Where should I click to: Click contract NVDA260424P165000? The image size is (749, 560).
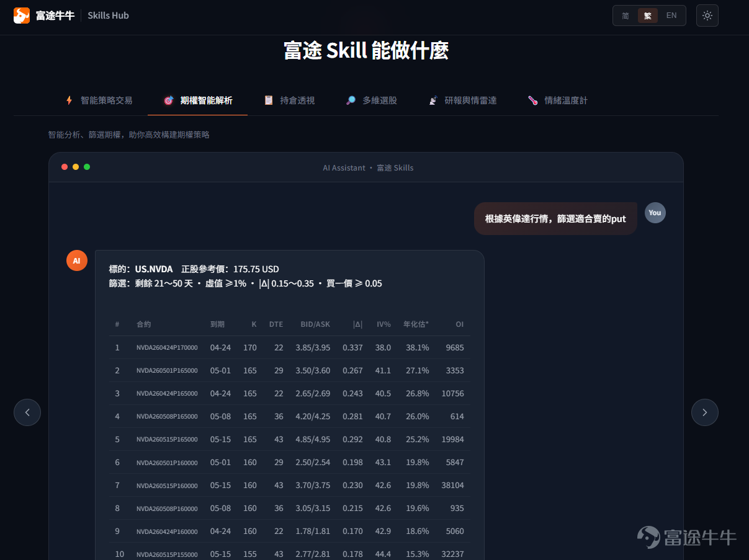[167, 394]
